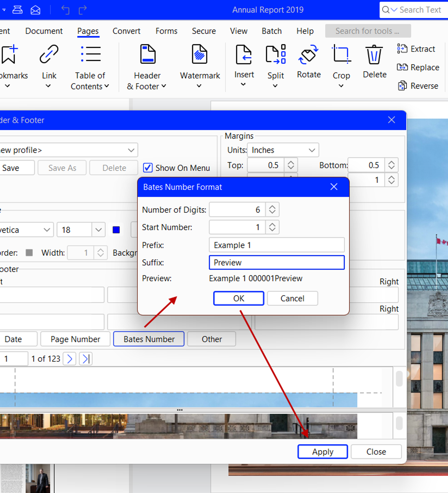Open the Crop dropdown arrow
The image size is (448, 493).
click(341, 86)
